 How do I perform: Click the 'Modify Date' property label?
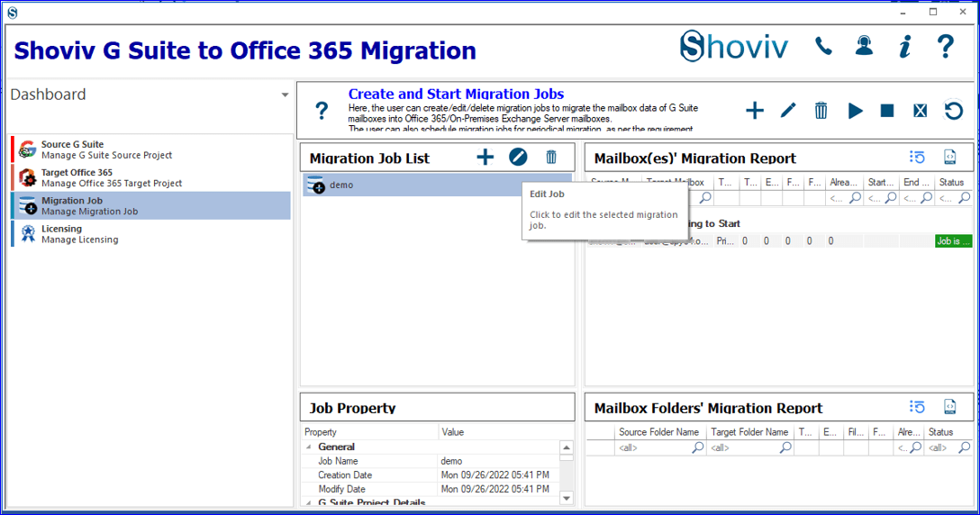tap(341, 489)
